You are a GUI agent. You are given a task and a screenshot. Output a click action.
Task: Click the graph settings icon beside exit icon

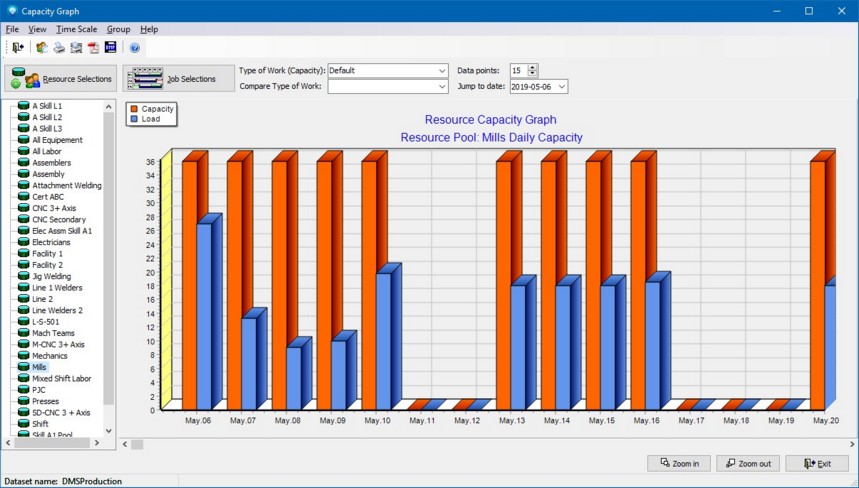point(42,47)
